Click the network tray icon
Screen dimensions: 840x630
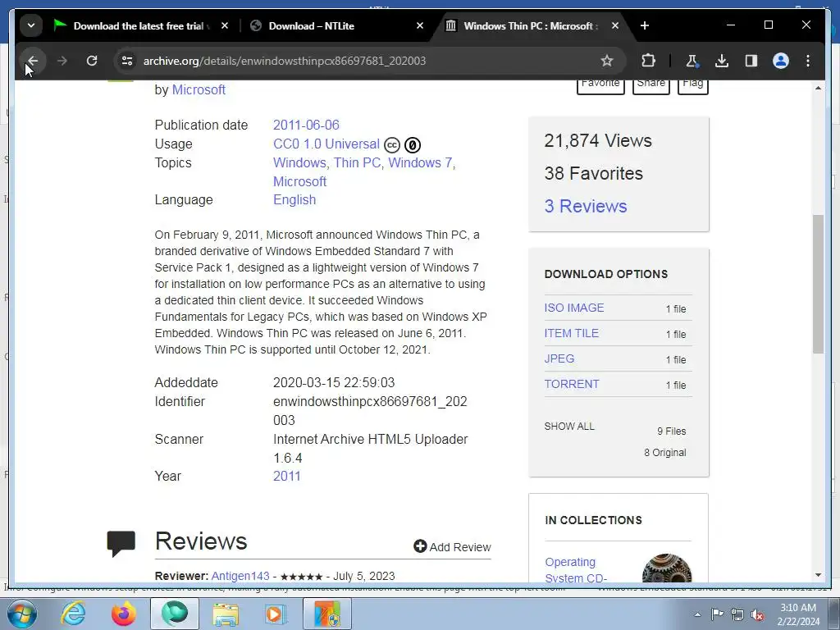click(737, 614)
